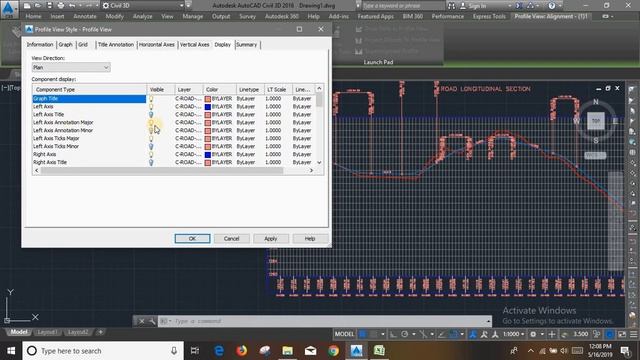Viewport: 640px width, 360px height.
Task: Toggle the grid display icon in status bar
Action: (362, 334)
